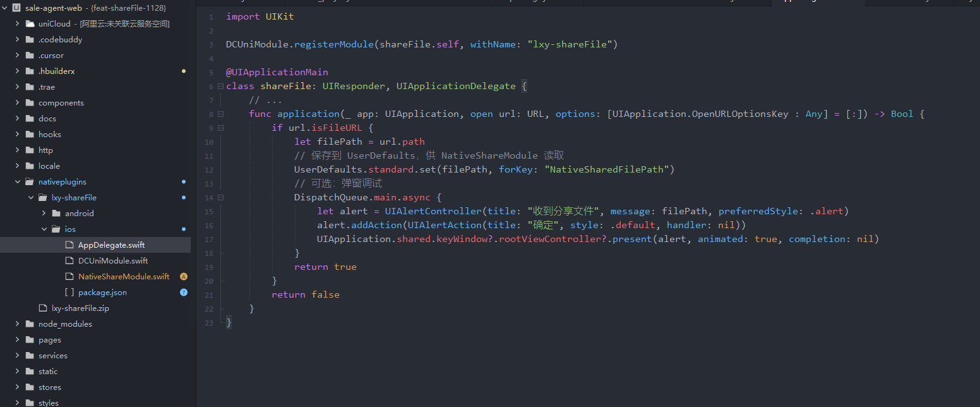This screenshot has width=980, height=407.
Task: Click the lxy-shareFile.zip file icon
Action: pyautogui.click(x=43, y=308)
